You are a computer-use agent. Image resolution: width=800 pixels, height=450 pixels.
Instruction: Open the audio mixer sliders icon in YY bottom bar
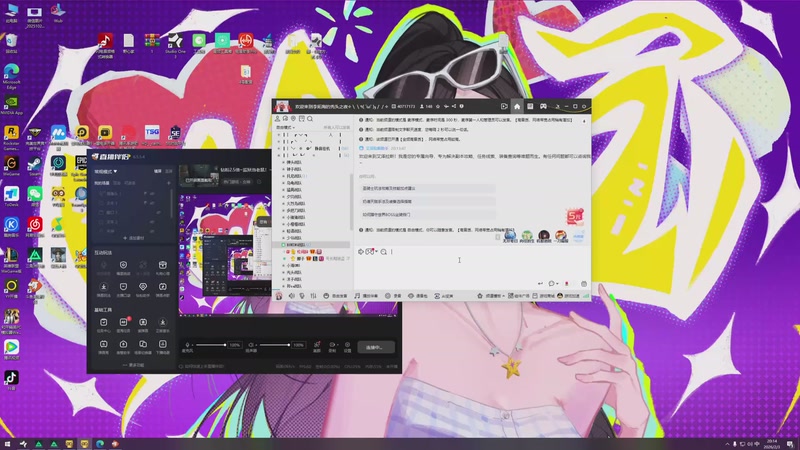pos(313,296)
